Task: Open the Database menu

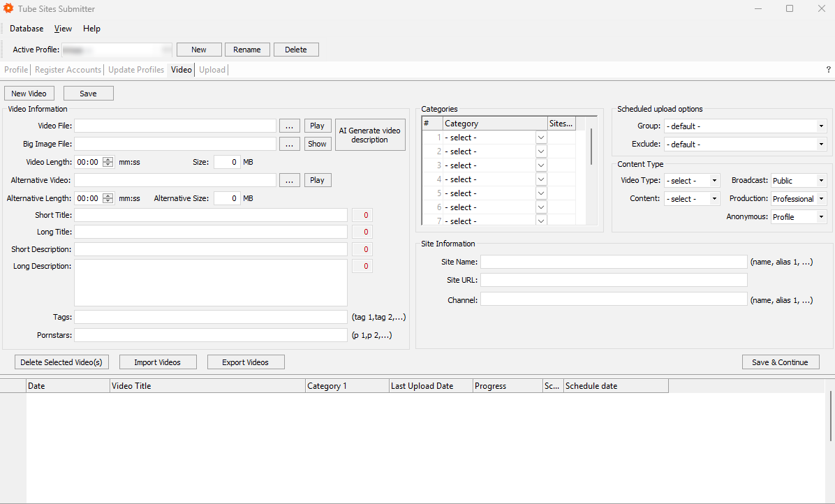Action: pyautogui.click(x=27, y=29)
